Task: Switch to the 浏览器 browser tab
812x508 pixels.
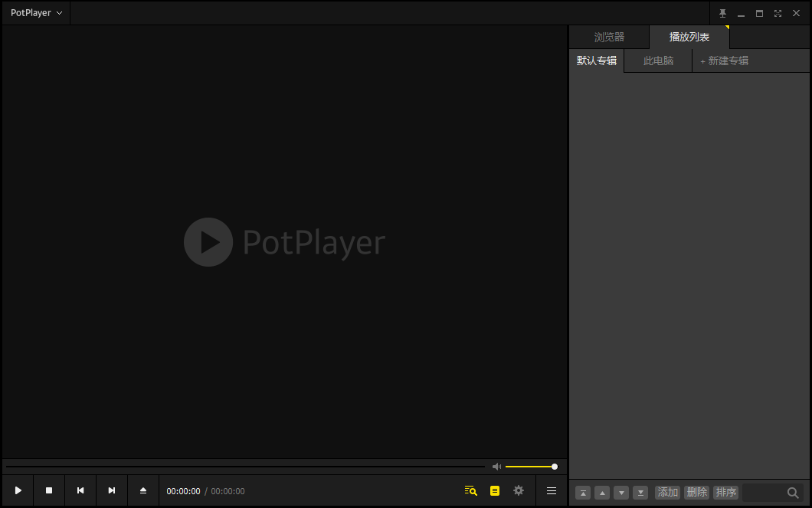Action: tap(608, 36)
